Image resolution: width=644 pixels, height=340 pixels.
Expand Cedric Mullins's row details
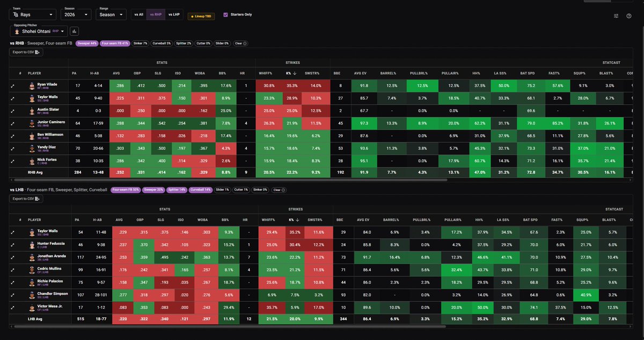tap(12, 269)
